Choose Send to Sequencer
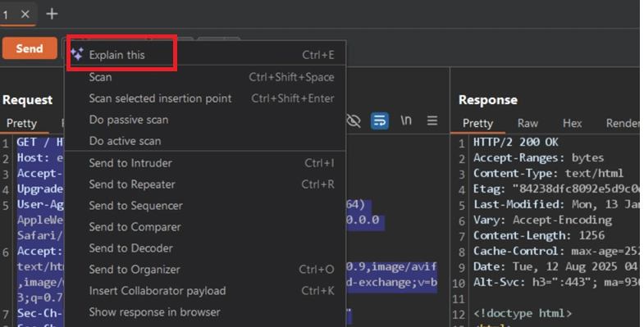 [205, 206]
